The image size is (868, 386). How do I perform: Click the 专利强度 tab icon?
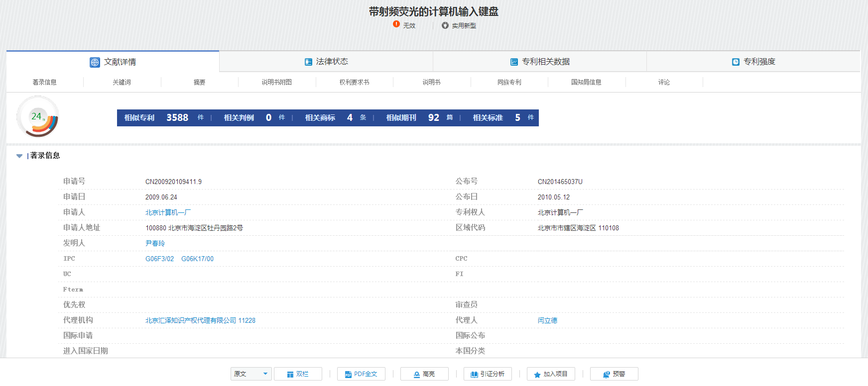[736, 62]
